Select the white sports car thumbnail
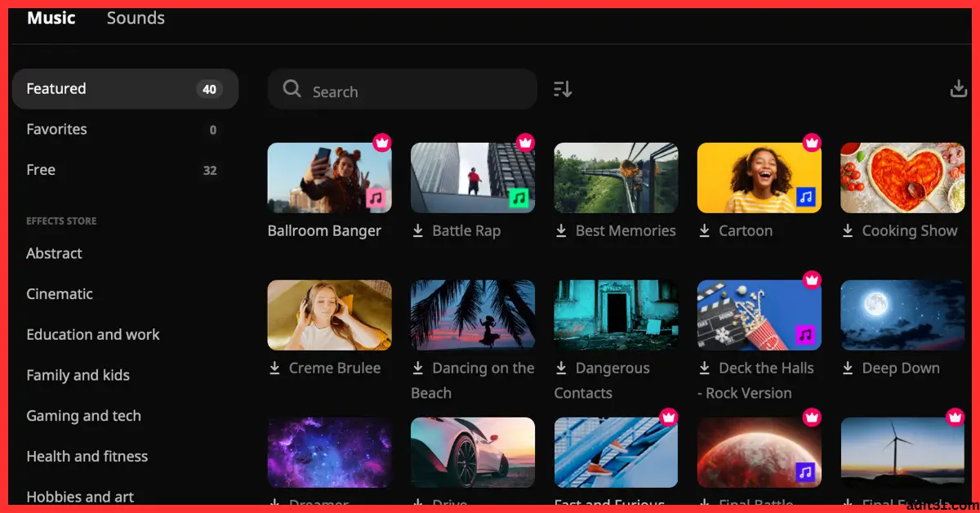The width and height of the screenshot is (980, 513). pos(473,453)
